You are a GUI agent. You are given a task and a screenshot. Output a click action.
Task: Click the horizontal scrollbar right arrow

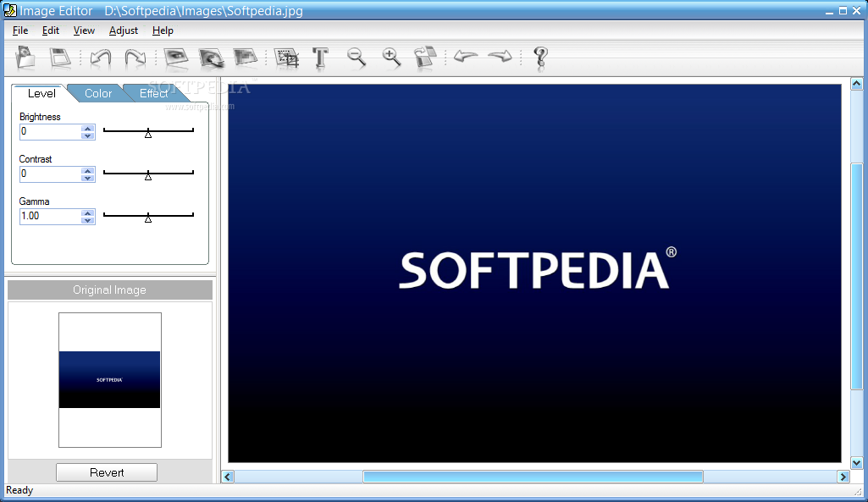point(843,477)
